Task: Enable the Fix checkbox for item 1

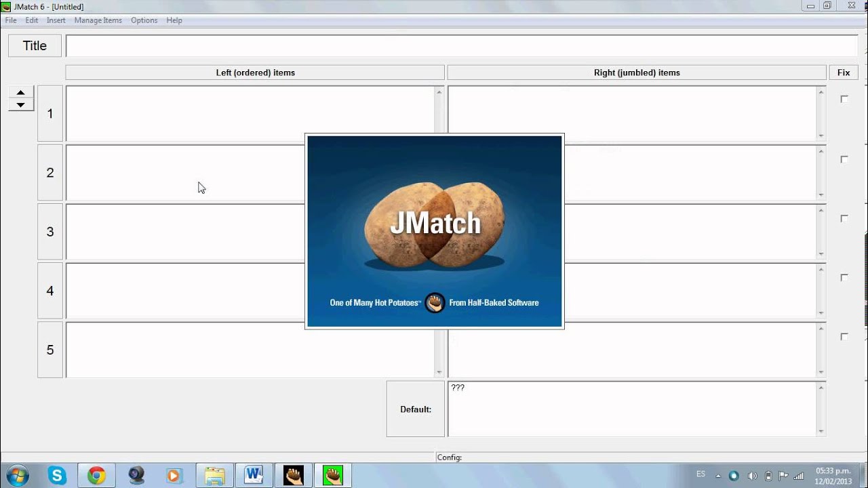Action: coord(844,99)
